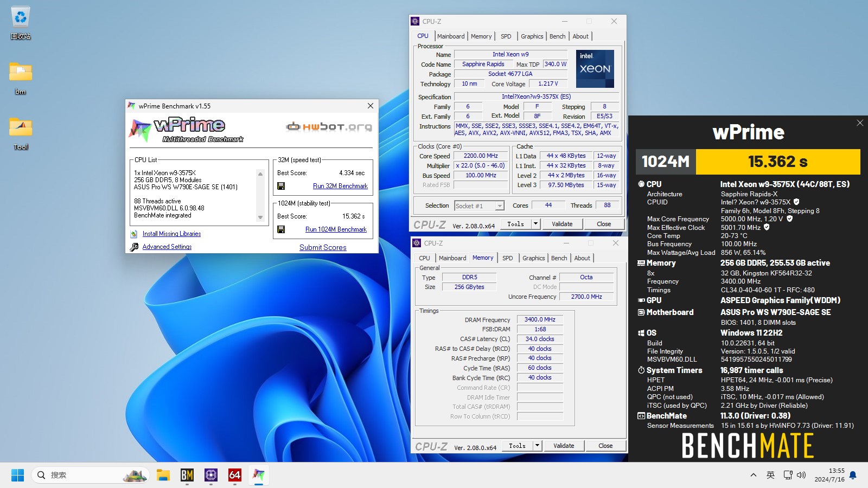Open the volume tray icon
The width and height of the screenshot is (868, 488).
(801, 476)
